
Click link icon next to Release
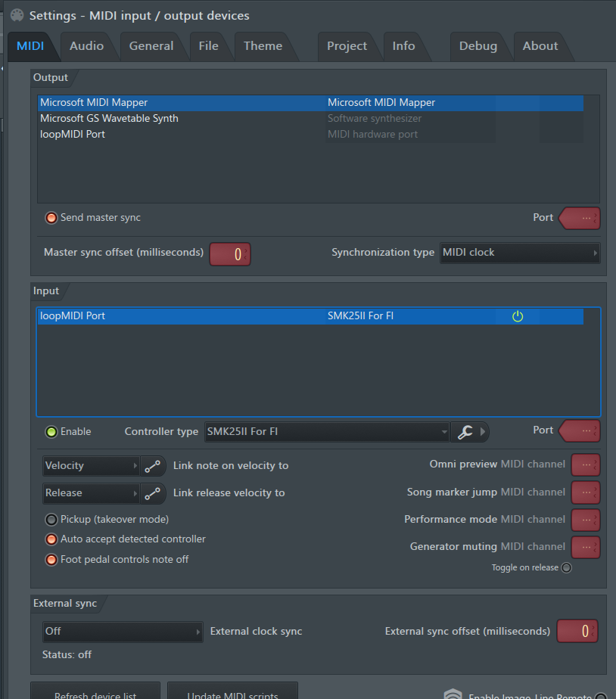pyautogui.click(x=153, y=493)
